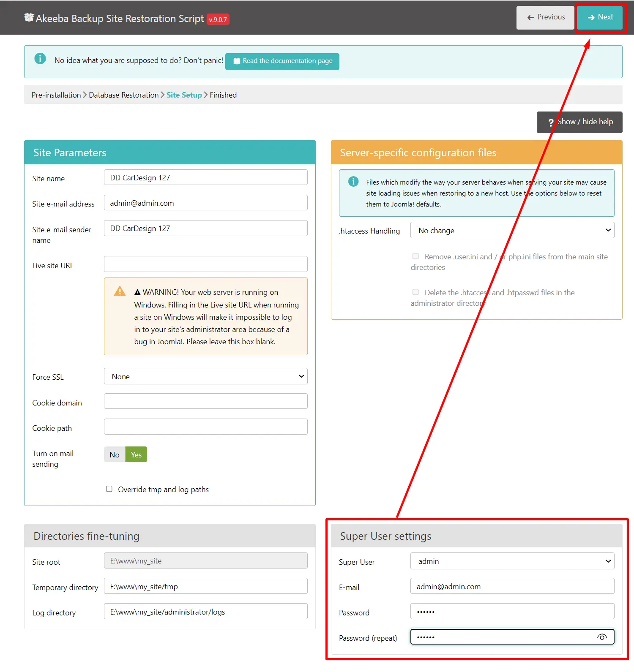Toggle Show / hide help
Viewport: 634px width, 672px height.
pos(579,122)
